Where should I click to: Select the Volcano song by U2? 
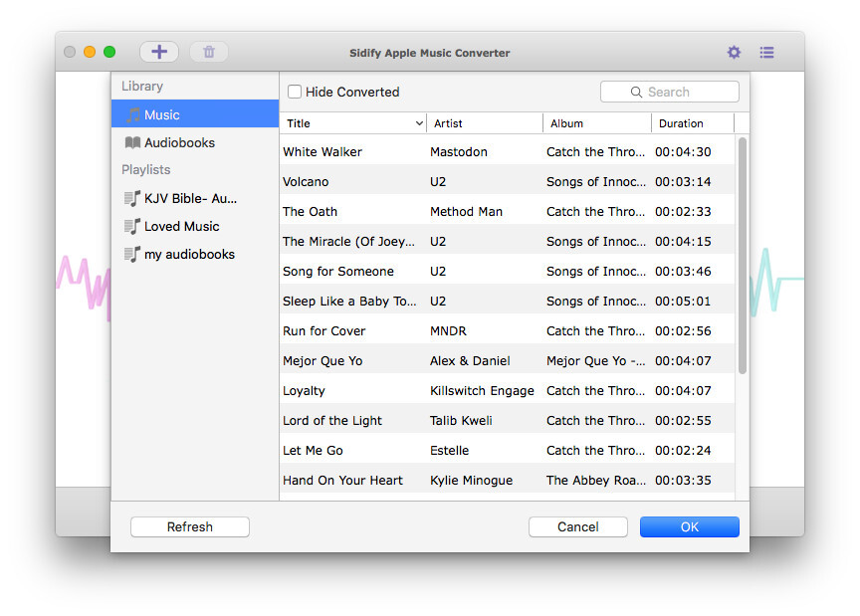pyautogui.click(x=448, y=181)
